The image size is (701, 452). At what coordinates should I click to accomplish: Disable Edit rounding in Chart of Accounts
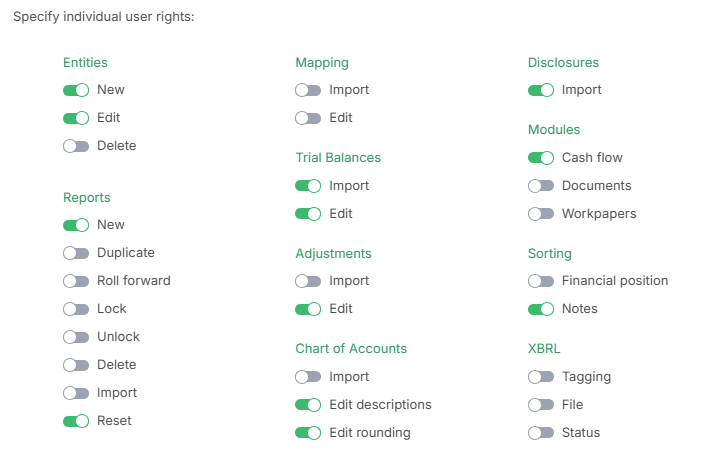[308, 433]
